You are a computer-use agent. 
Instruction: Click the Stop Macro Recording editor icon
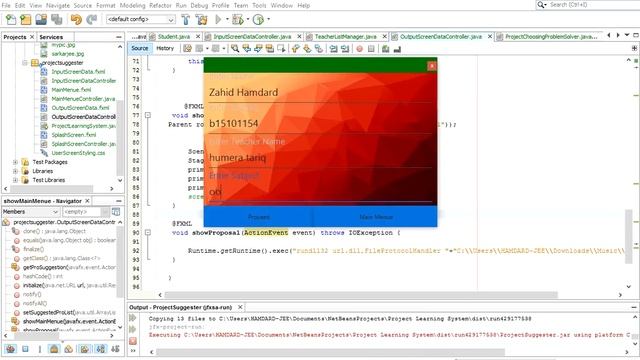tap(371, 49)
